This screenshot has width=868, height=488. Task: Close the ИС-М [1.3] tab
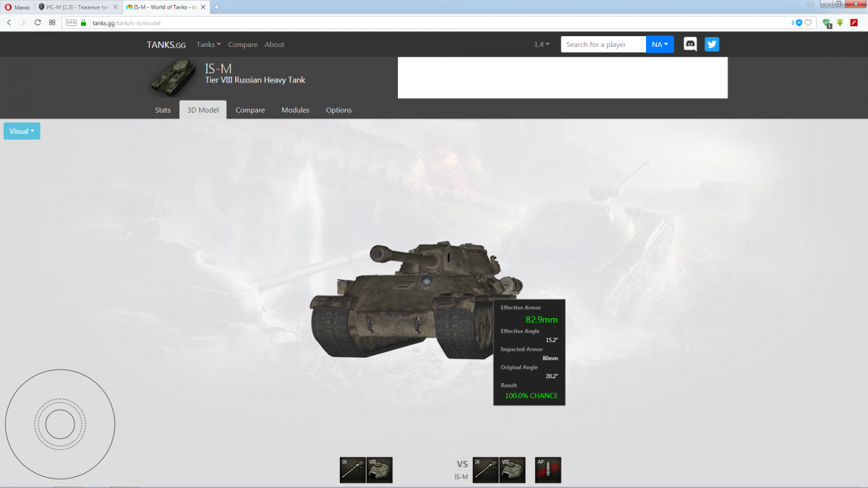(x=116, y=6)
